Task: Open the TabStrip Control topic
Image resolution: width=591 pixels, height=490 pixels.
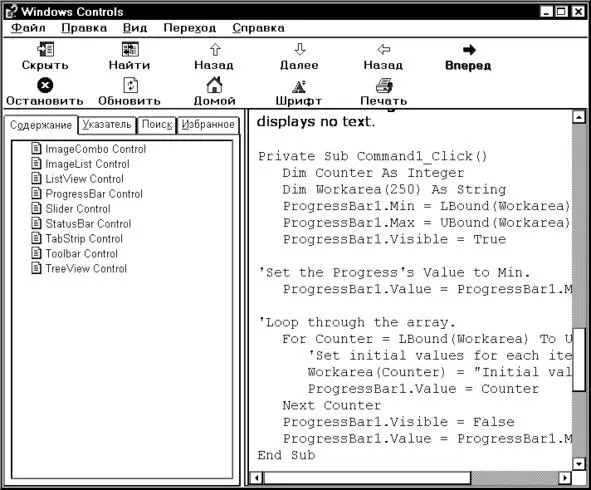Action: pyautogui.click(x=84, y=239)
